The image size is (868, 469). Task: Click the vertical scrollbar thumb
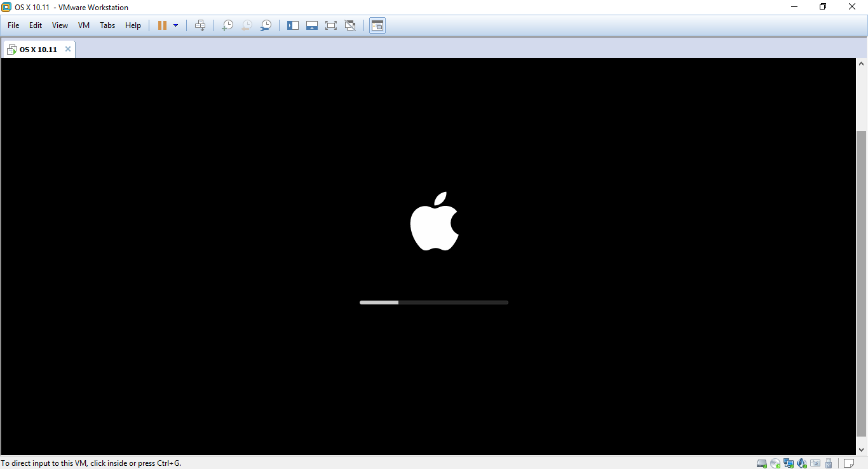click(862, 283)
